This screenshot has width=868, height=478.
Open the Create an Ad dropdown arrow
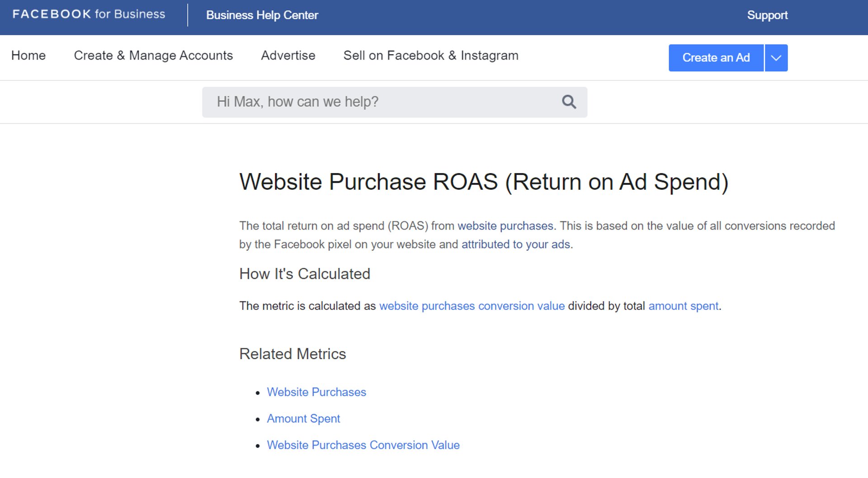(776, 57)
